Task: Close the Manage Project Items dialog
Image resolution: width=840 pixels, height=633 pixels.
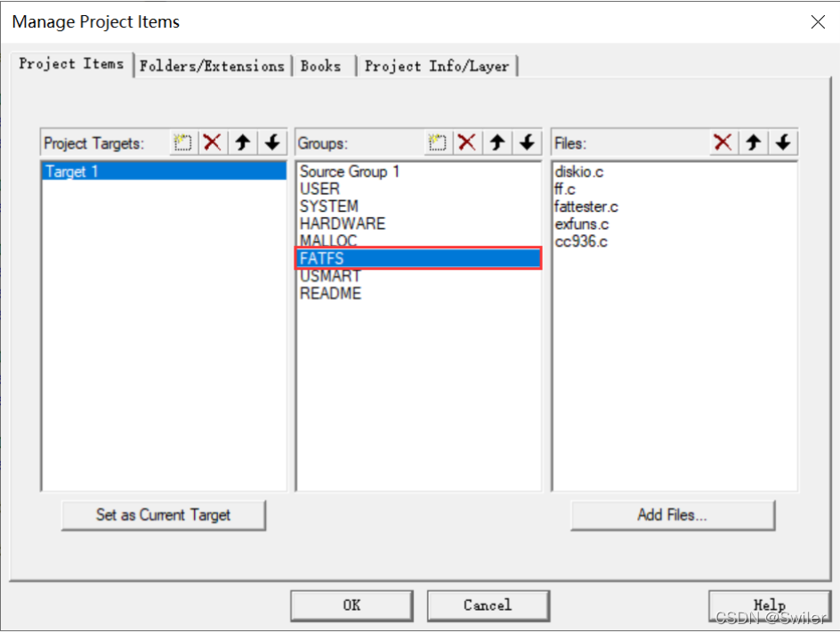Action: coord(818,22)
